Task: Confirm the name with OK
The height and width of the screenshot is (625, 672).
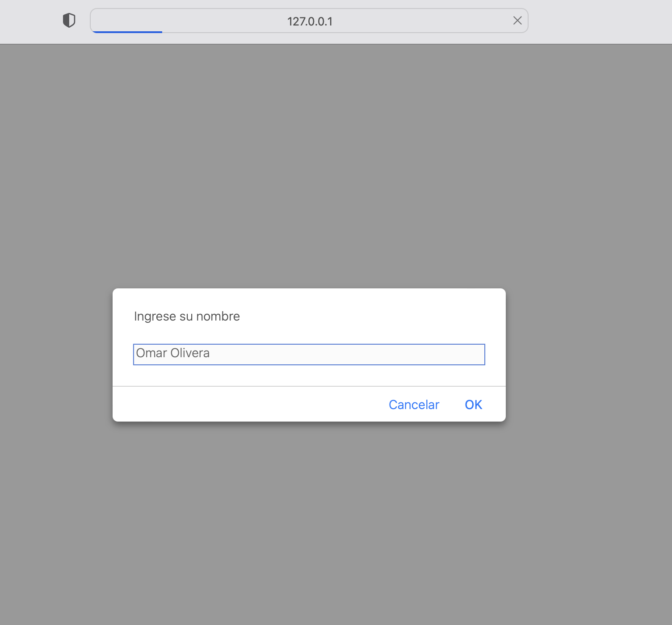Action: coord(474,405)
